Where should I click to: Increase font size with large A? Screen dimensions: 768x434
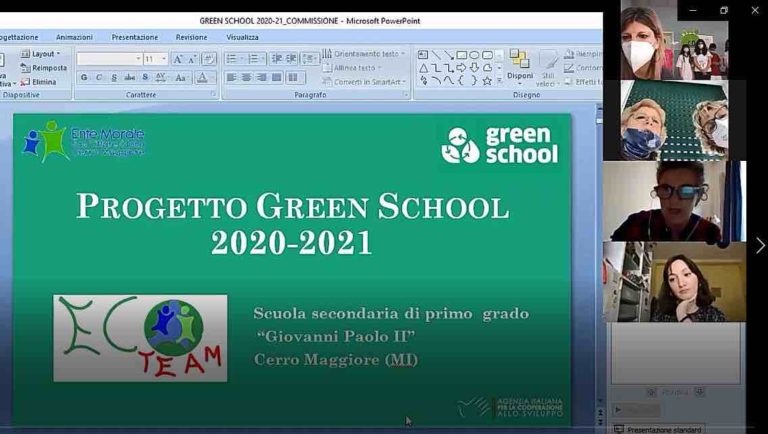(178, 59)
